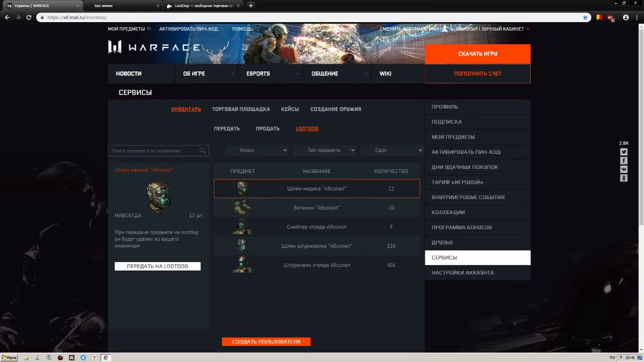Switch to Создание оружия tab
This screenshot has width=644, height=362.
pos(336,109)
